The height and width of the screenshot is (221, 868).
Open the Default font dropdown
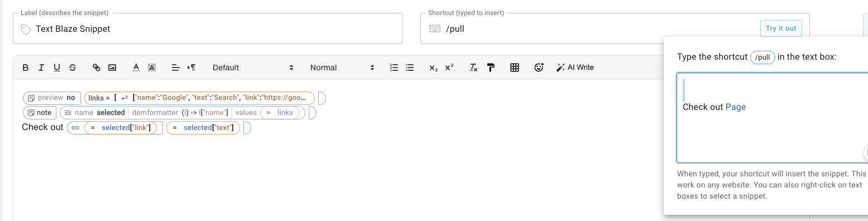(252, 68)
